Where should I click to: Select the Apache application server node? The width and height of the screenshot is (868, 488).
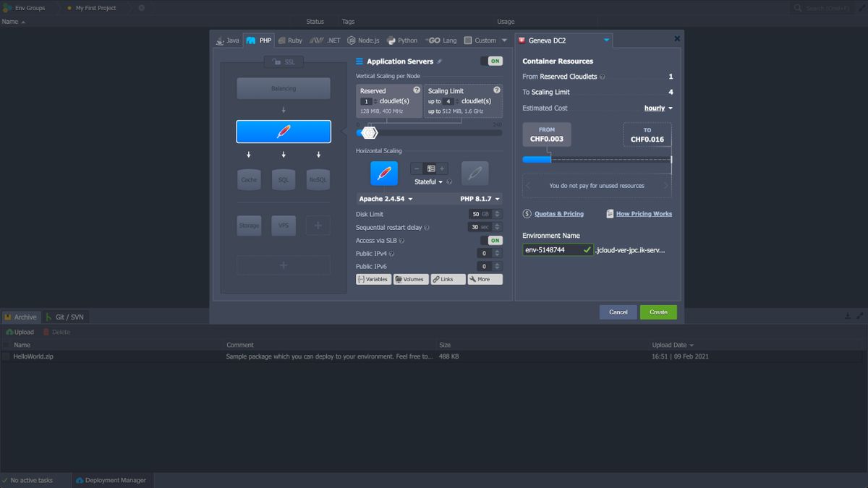tap(284, 131)
